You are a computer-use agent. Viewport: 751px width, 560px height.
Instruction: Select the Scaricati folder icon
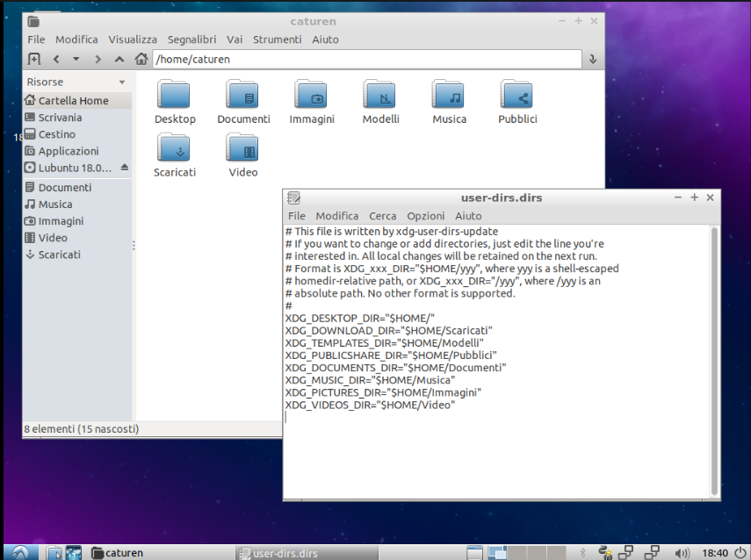[x=174, y=147]
